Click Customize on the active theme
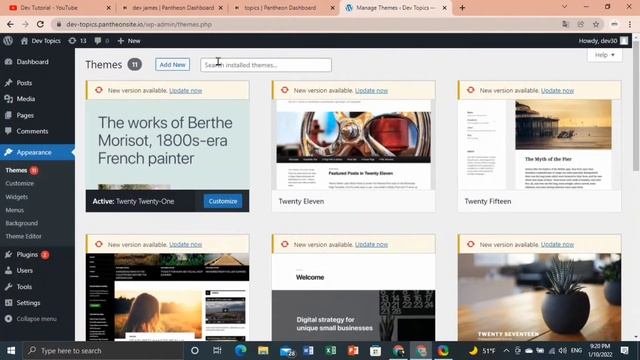This screenshot has width=640, height=360. pyautogui.click(x=223, y=201)
